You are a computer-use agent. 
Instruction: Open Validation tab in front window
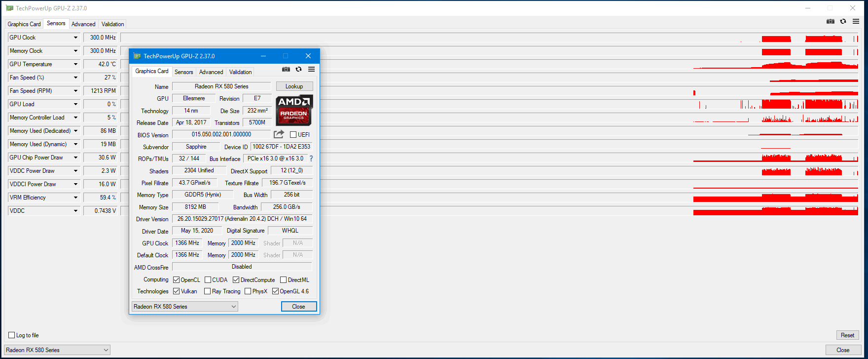tap(240, 72)
